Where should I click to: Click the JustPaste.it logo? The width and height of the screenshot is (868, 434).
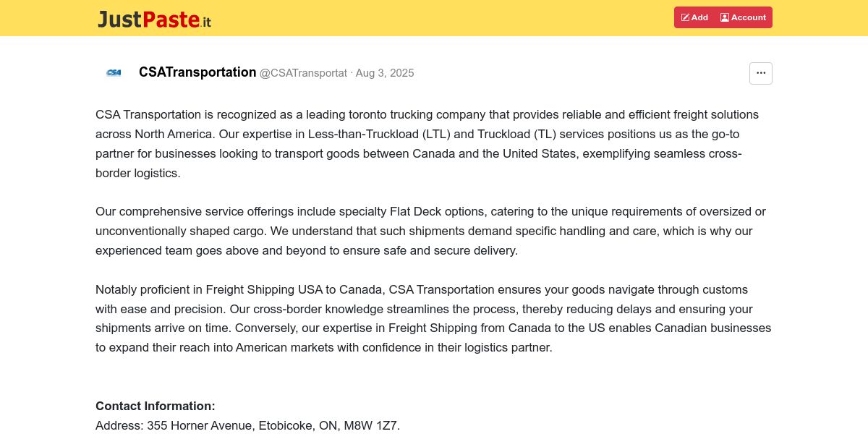[155, 19]
